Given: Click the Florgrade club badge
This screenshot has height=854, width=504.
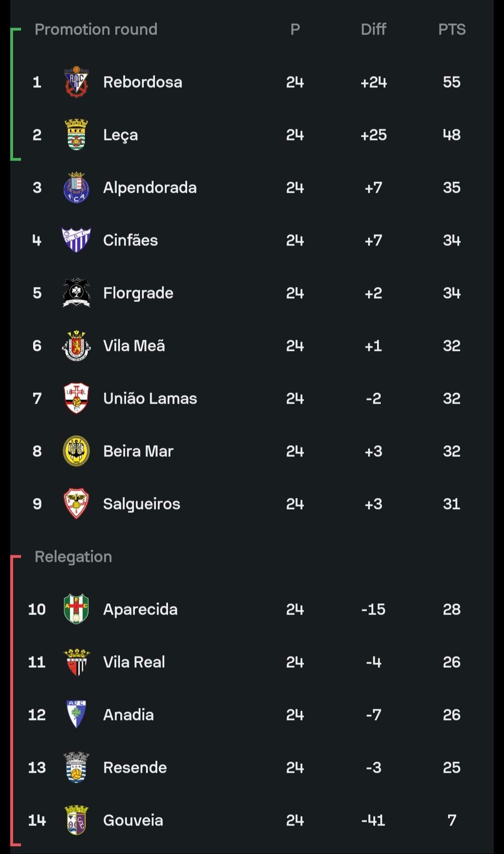Looking at the screenshot, I should (76, 293).
